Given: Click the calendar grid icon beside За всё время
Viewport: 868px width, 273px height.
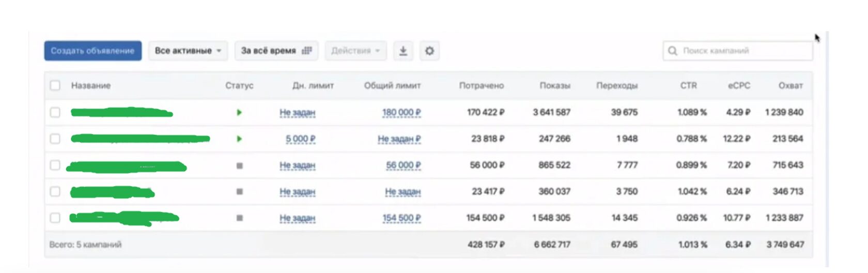Looking at the screenshot, I should pos(307,51).
